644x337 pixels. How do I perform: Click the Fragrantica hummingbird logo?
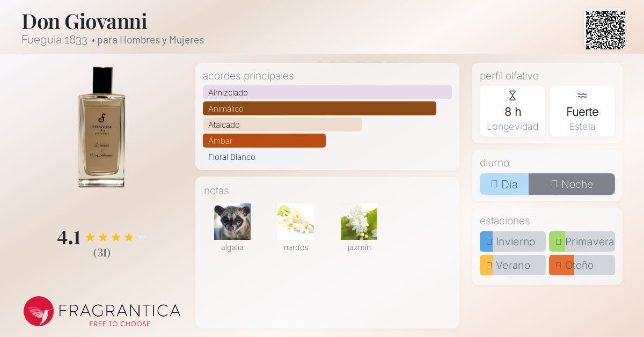[x=39, y=311]
